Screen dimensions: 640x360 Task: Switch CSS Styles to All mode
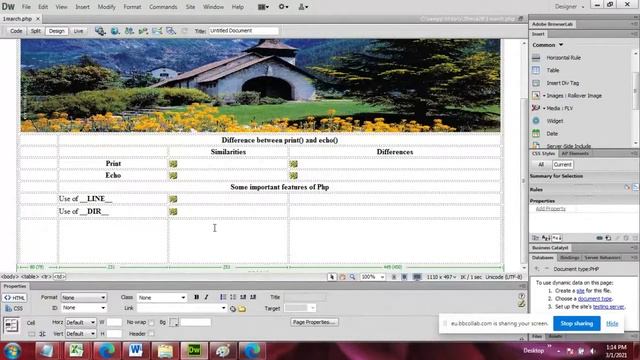tap(541, 164)
